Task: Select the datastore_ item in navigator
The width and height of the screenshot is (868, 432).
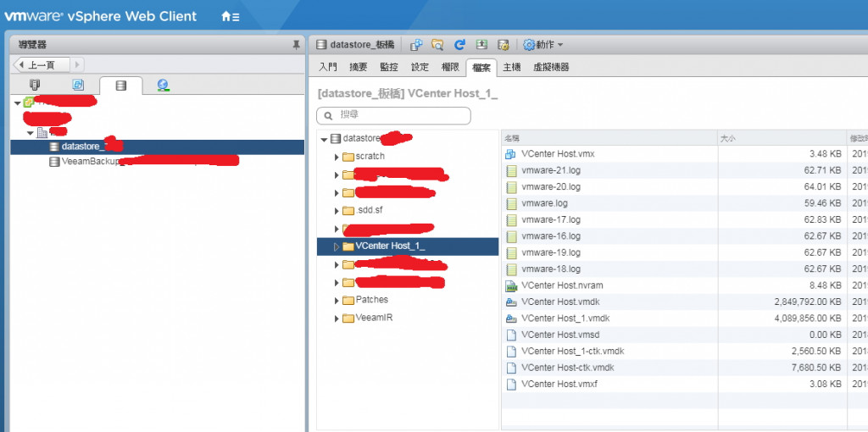Action: 157,147
